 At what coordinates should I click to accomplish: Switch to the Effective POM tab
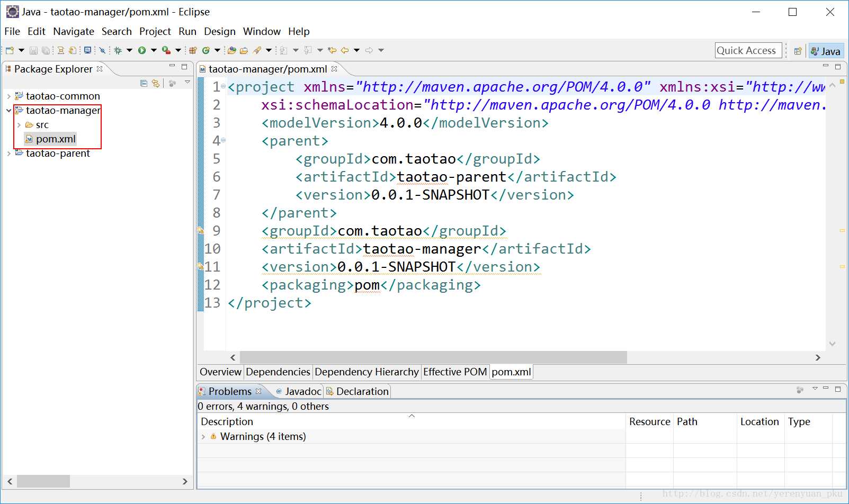point(455,372)
